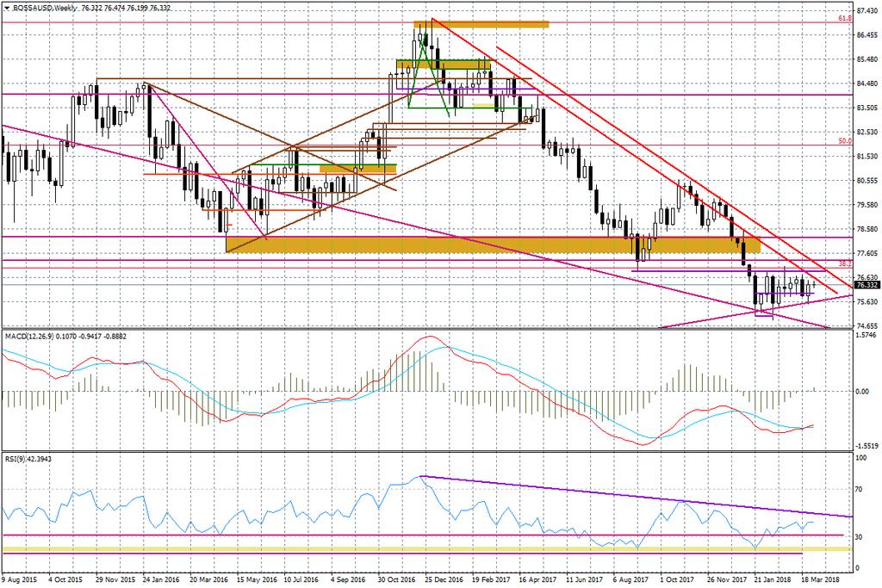This screenshot has height=588, width=882.
Task: Click the 87.430 price axis label
Action: [x=867, y=10]
